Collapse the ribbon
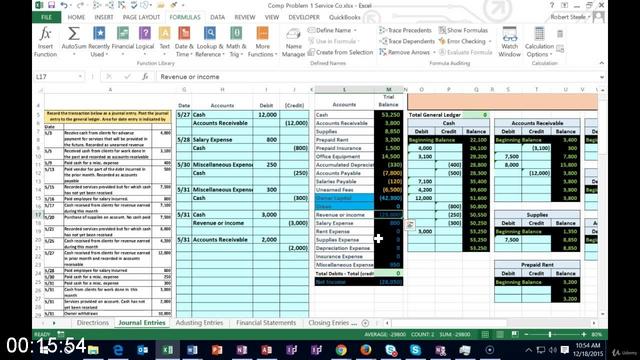Screen dimensions: 640x360 [x=602, y=63]
